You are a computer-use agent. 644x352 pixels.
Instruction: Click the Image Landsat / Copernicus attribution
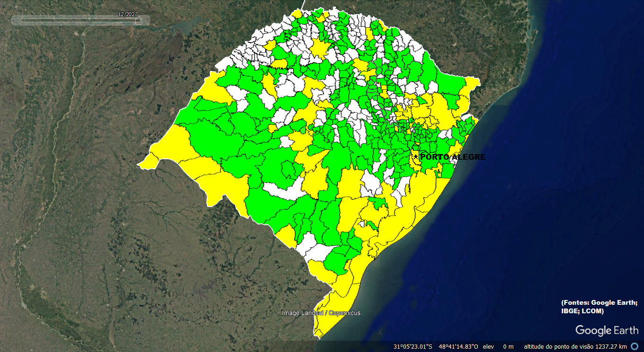click(321, 313)
